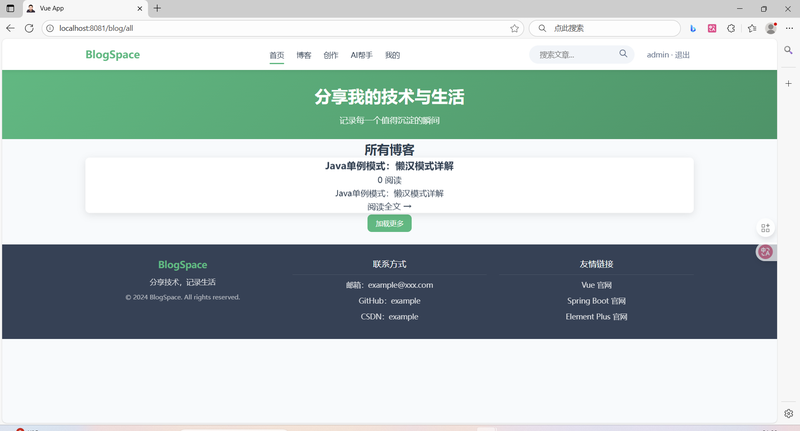Click the Vue App tab

(85, 8)
